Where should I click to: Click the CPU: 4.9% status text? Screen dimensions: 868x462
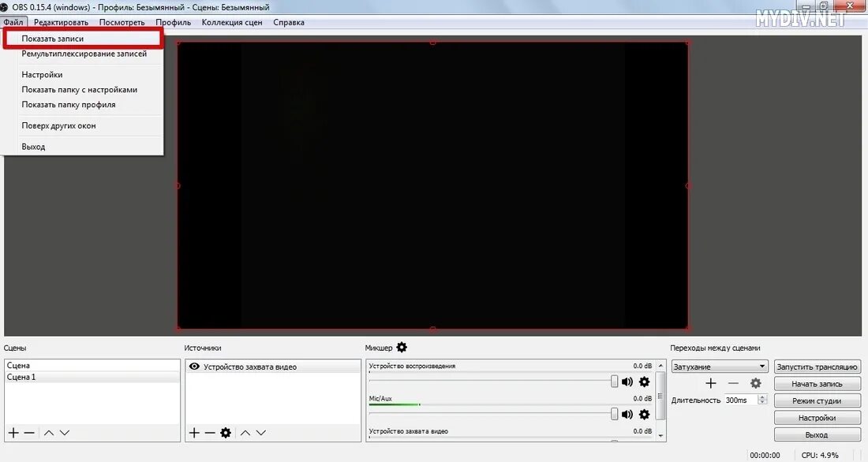point(820,455)
